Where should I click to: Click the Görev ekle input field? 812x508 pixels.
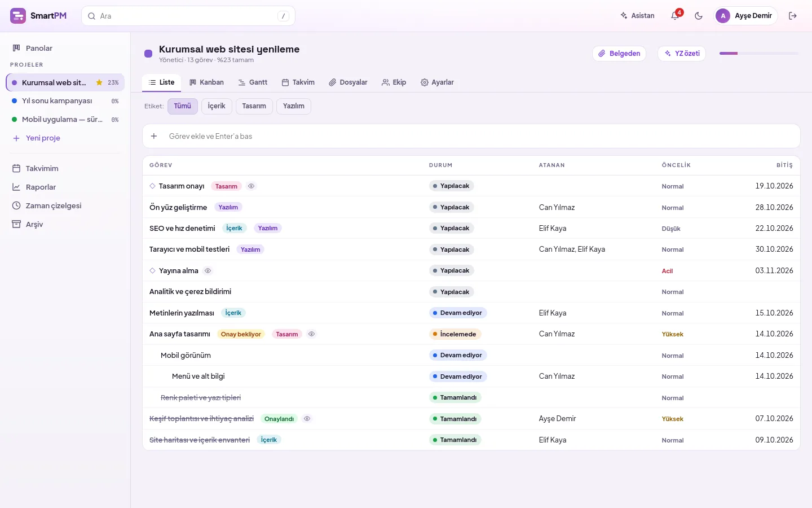(480, 136)
